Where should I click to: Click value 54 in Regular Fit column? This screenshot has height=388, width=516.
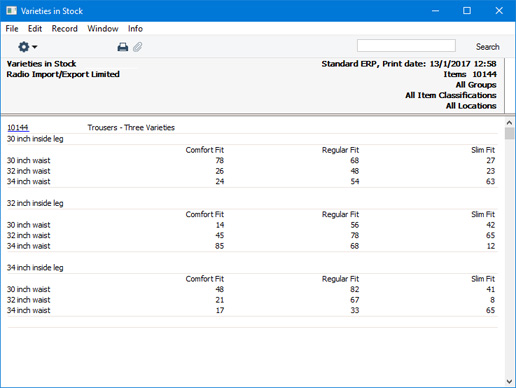[x=355, y=181]
